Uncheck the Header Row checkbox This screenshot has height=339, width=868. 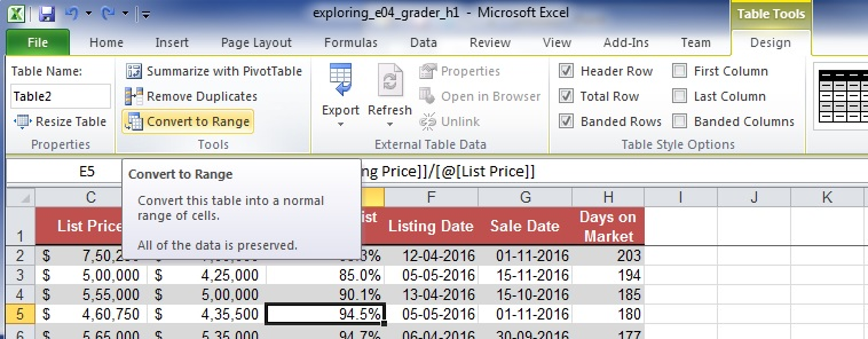(x=566, y=71)
